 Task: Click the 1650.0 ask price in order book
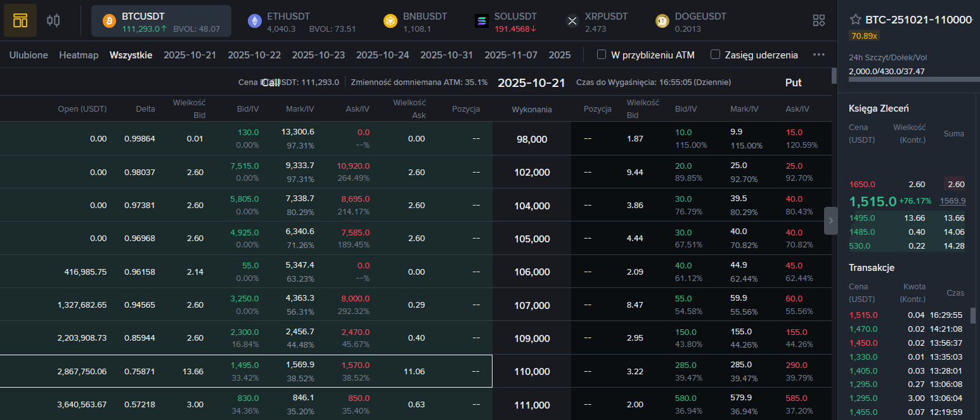(861, 184)
